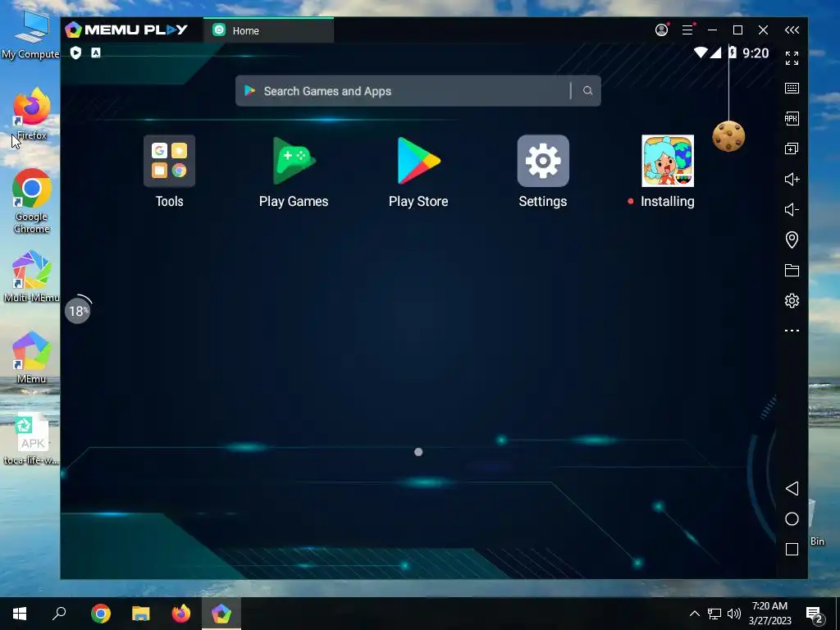Open Google Chrome desktop shortcut
This screenshot has height=630, width=840.
point(32,201)
